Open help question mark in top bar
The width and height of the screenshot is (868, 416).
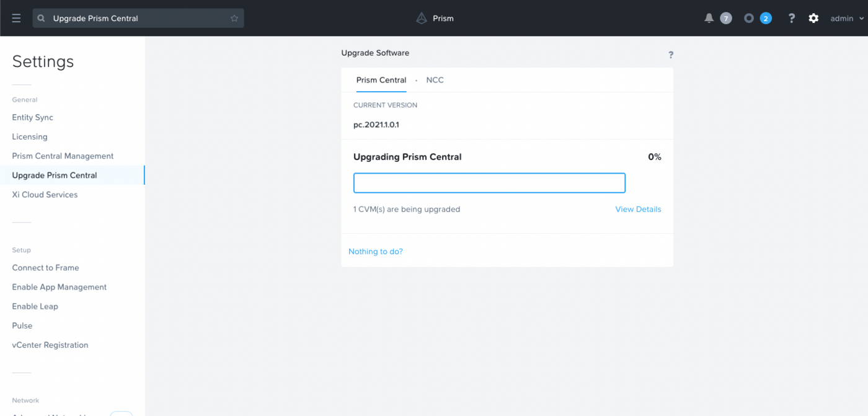(x=791, y=19)
